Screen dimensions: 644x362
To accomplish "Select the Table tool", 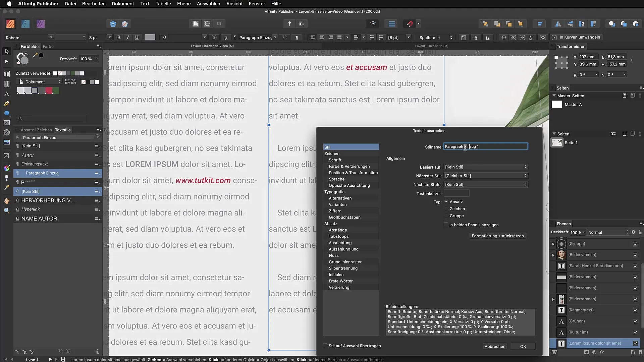I will pyautogui.click(x=7, y=84).
